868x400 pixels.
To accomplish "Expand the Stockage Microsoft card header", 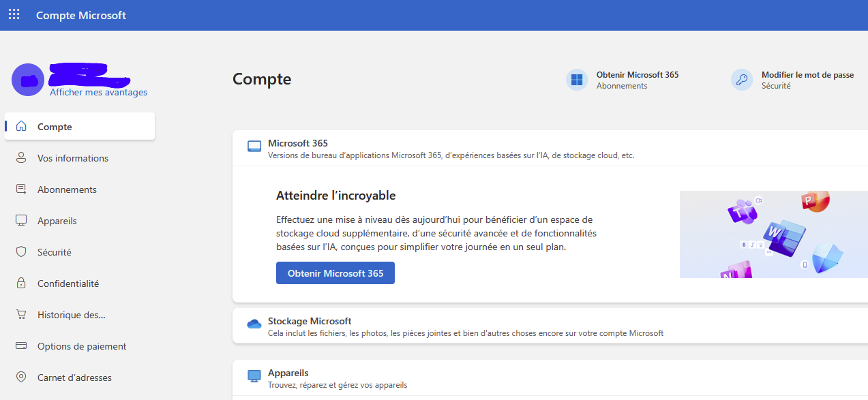I will tap(310, 321).
